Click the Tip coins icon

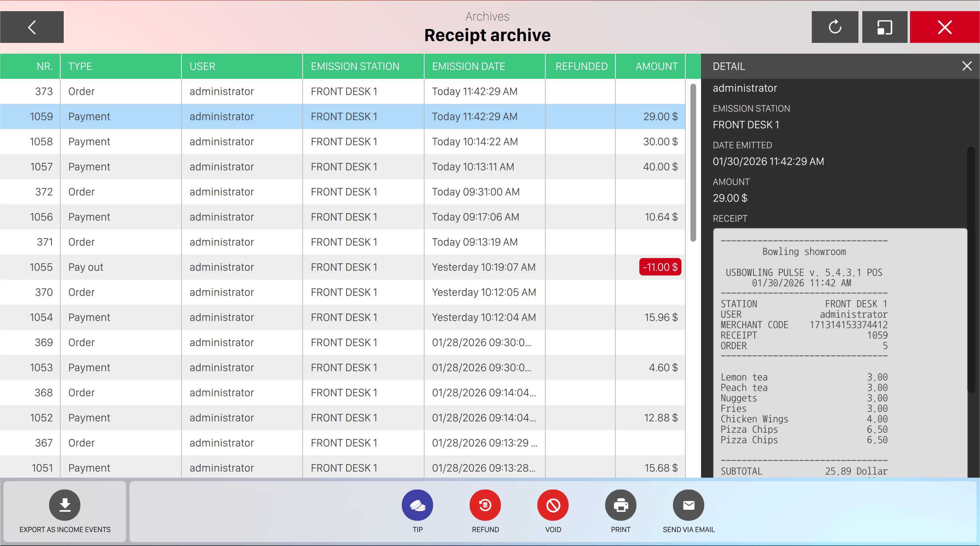point(417,505)
